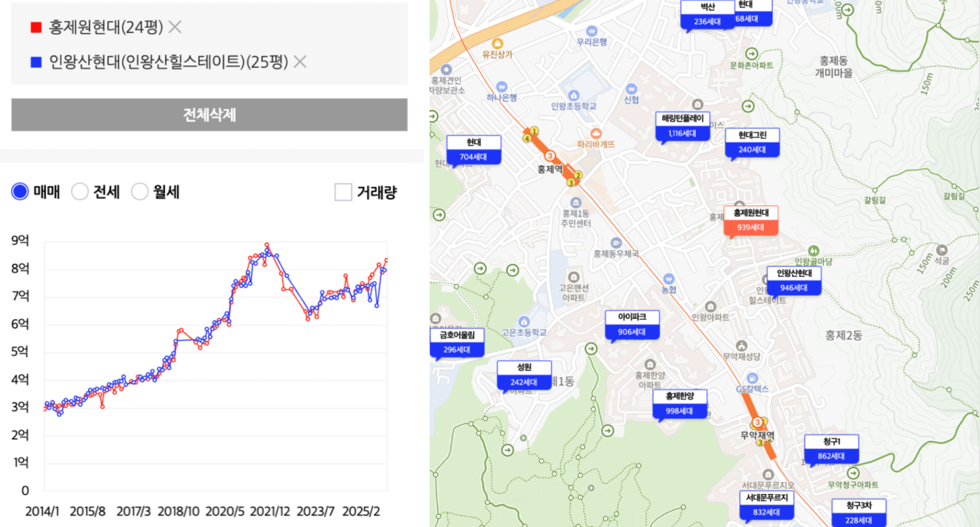Click the 청구1 862세대 map marker
The image size is (980, 527).
pos(831,448)
